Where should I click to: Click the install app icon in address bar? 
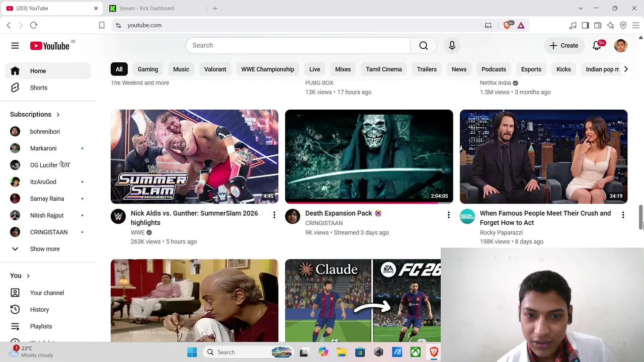[x=488, y=25]
